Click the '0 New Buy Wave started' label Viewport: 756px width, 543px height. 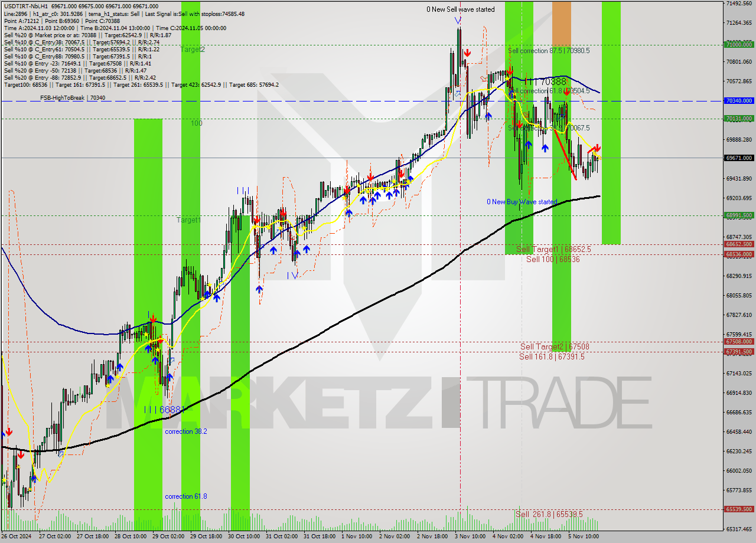coord(522,202)
